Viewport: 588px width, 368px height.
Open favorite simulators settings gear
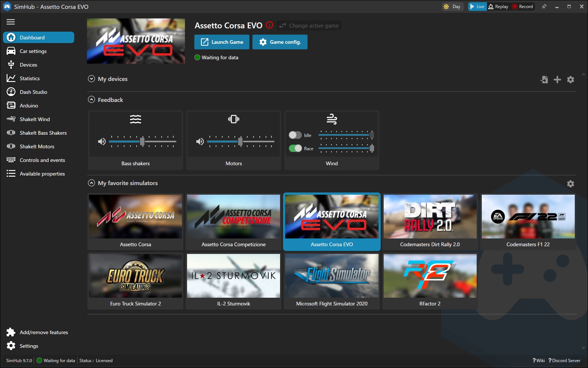coord(570,184)
